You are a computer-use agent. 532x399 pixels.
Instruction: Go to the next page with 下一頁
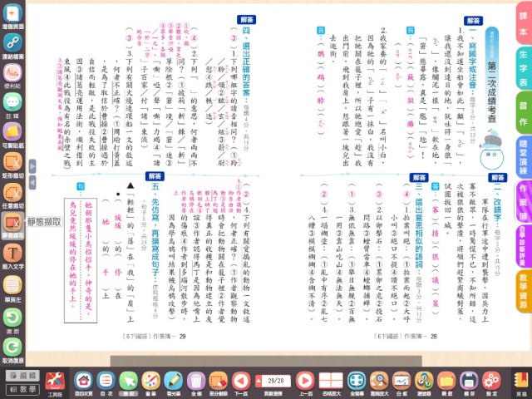tap(241, 379)
